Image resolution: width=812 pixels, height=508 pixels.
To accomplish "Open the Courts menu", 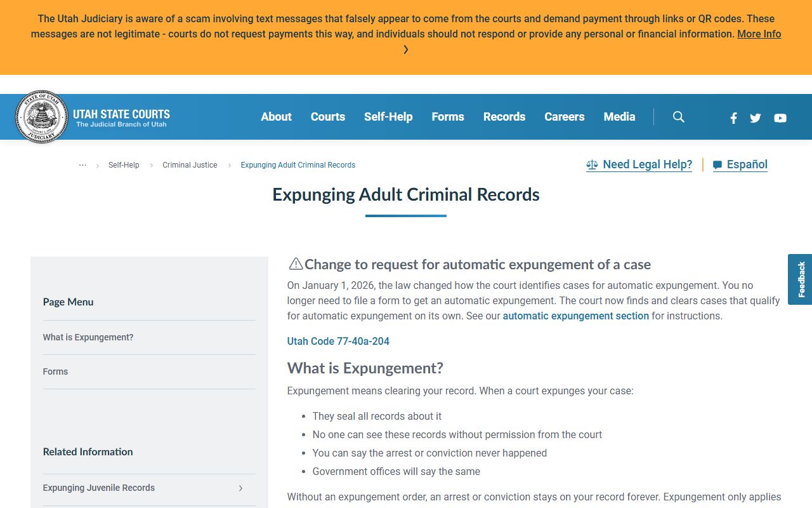I will 328,117.
